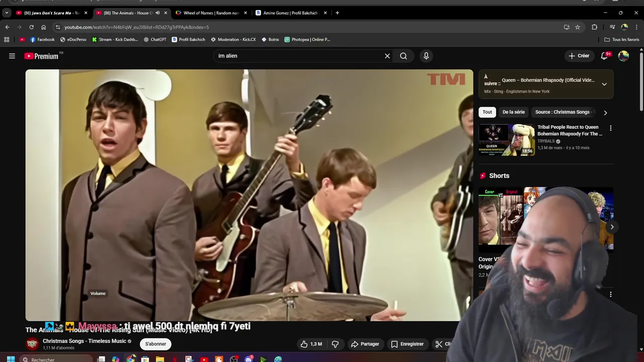The height and width of the screenshot is (362, 644).
Task: Open Chrome home page button
Action: [43, 27]
